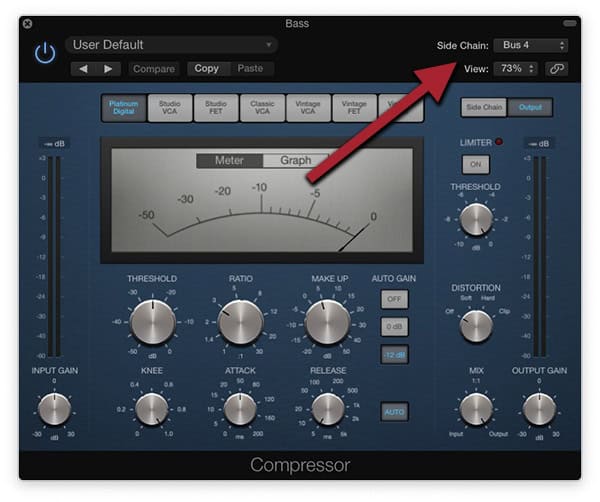
Task: Switch to the Meter tab
Action: point(228,160)
